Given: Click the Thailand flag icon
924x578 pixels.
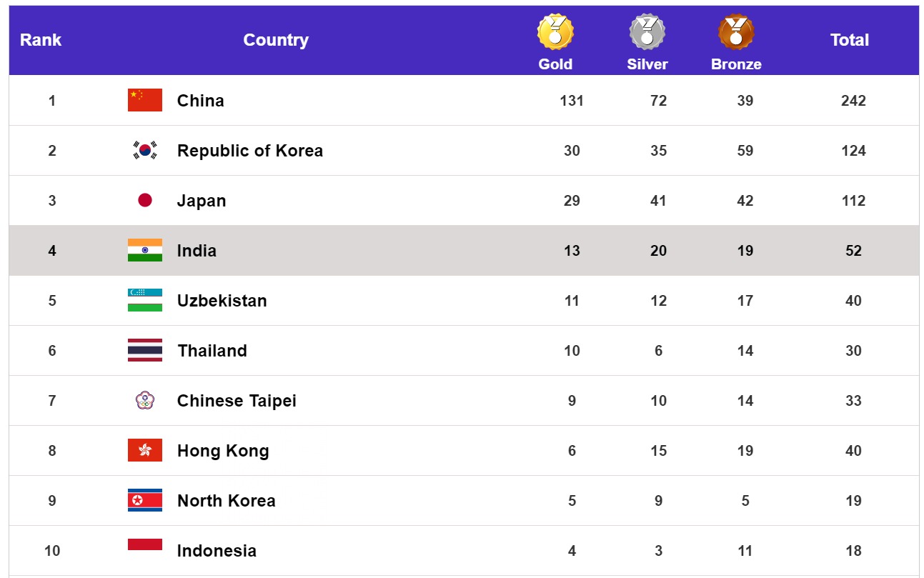Looking at the screenshot, I should point(145,350).
